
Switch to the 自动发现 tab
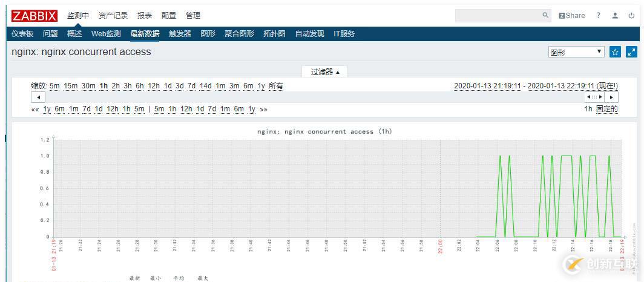310,34
